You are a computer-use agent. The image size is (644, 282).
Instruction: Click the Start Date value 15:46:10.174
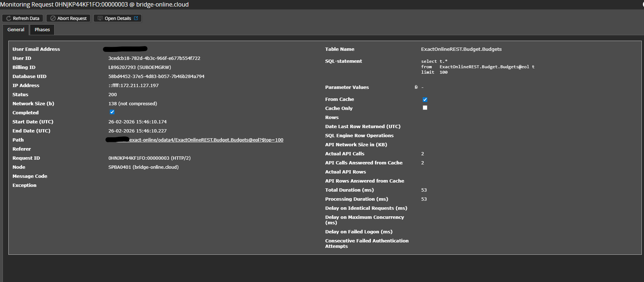coord(137,122)
